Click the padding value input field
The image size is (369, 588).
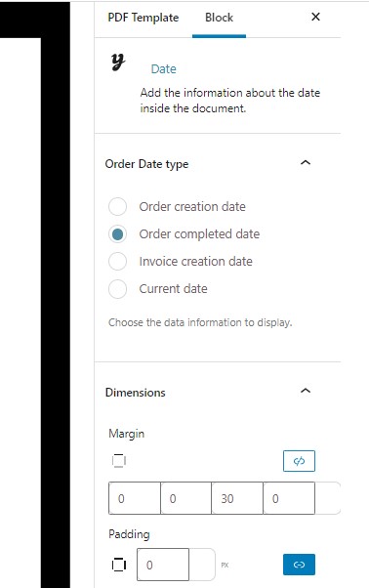tap(163, 565)
